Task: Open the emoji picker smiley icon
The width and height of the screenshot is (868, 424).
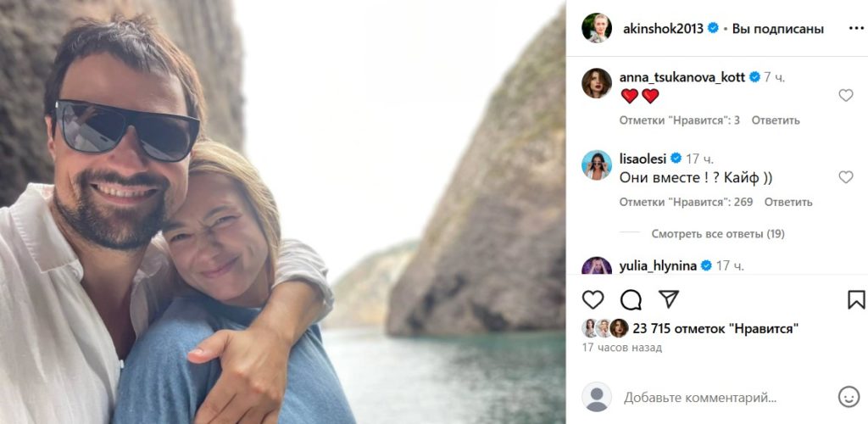Action: point(849,396)
